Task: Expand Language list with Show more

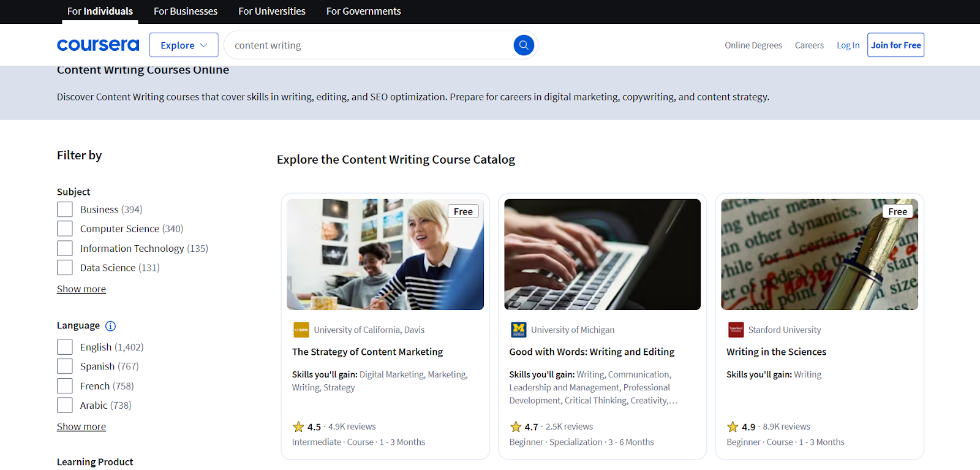Action: coord(81,426)
